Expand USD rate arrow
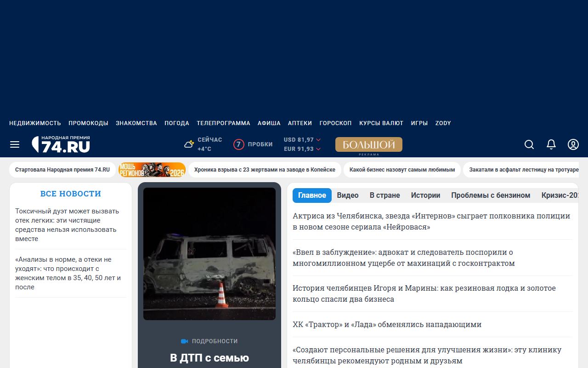 318,140
